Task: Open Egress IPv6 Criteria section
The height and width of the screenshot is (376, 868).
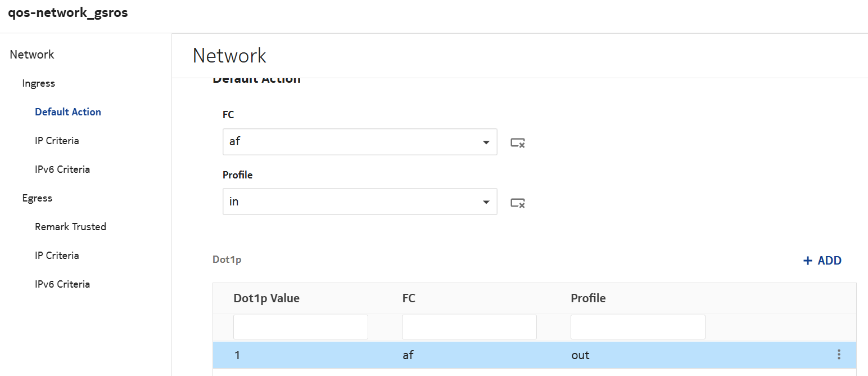Action: coord(62,284)
